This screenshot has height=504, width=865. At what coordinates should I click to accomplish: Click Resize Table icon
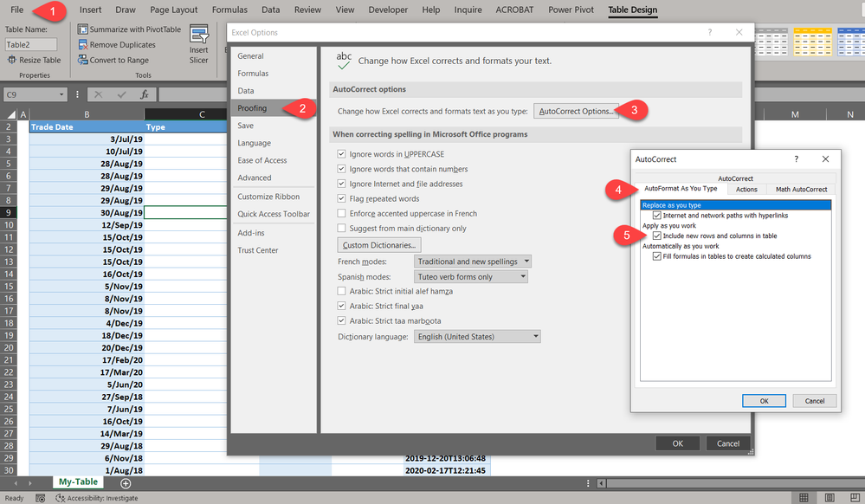11,60
